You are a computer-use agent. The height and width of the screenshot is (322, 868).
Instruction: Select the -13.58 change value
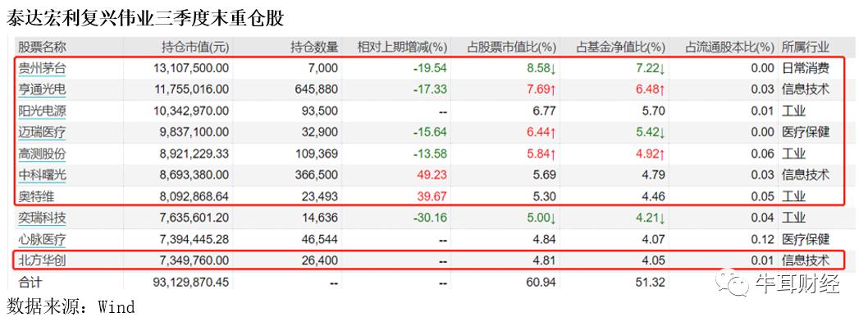click(x=430, y=154)
